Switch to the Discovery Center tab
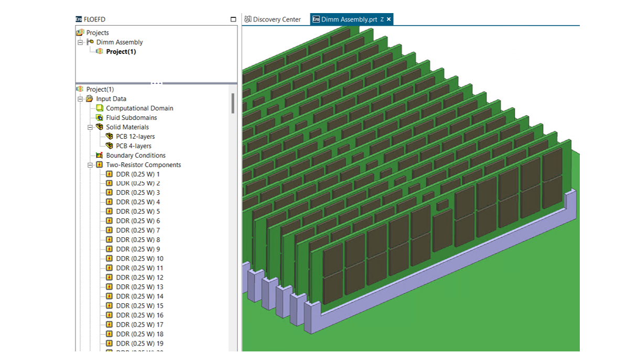 (273, 19)
